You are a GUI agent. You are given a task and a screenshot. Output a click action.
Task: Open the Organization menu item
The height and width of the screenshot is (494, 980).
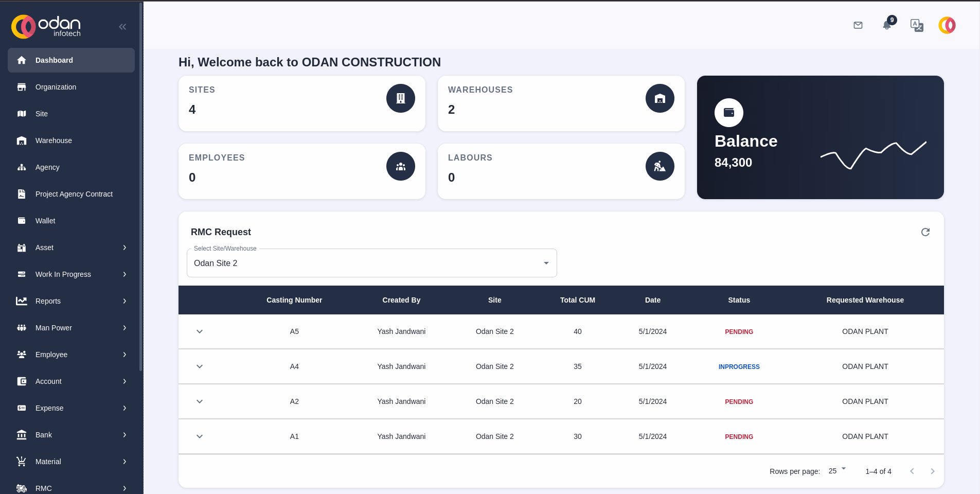pyautogui.click(x=56, y=87)
